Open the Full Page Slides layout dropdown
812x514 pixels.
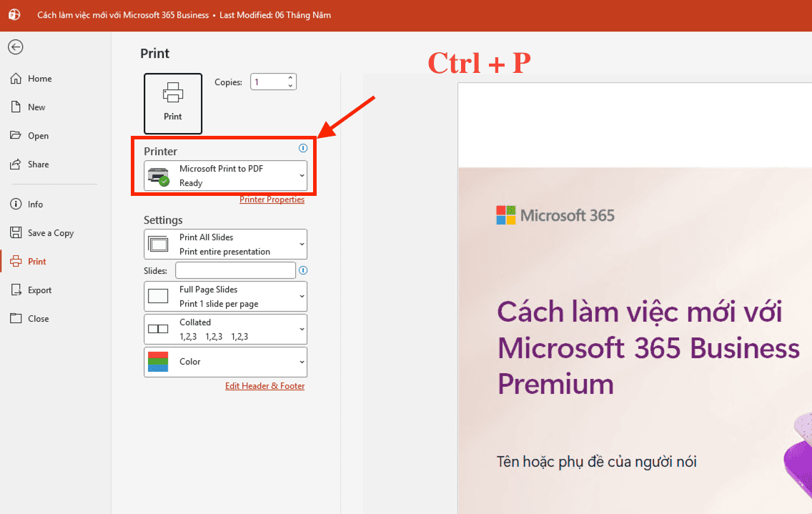(x=225, y=297)
